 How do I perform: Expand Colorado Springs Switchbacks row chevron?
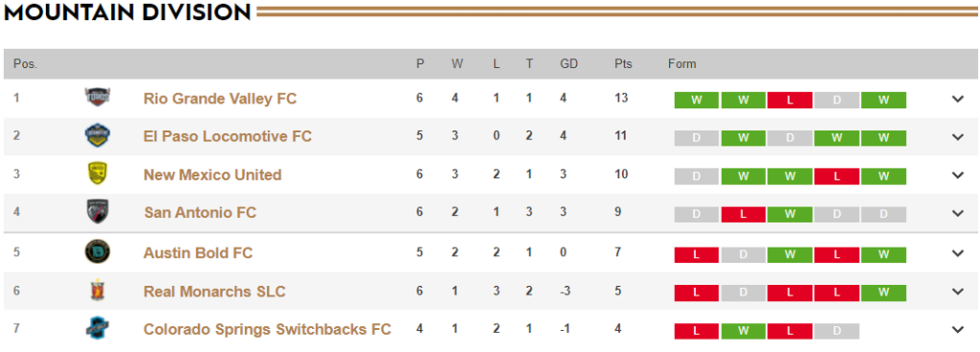[957, 329]
